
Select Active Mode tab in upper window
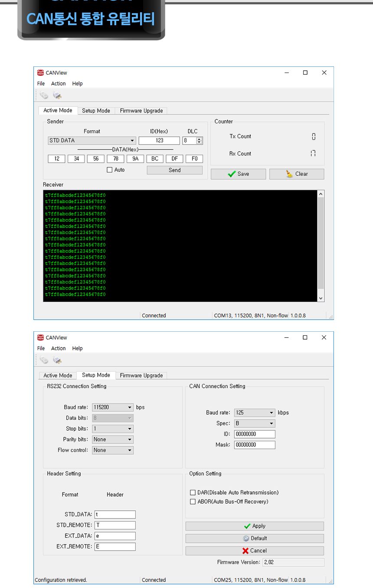(x=58, y=110)
